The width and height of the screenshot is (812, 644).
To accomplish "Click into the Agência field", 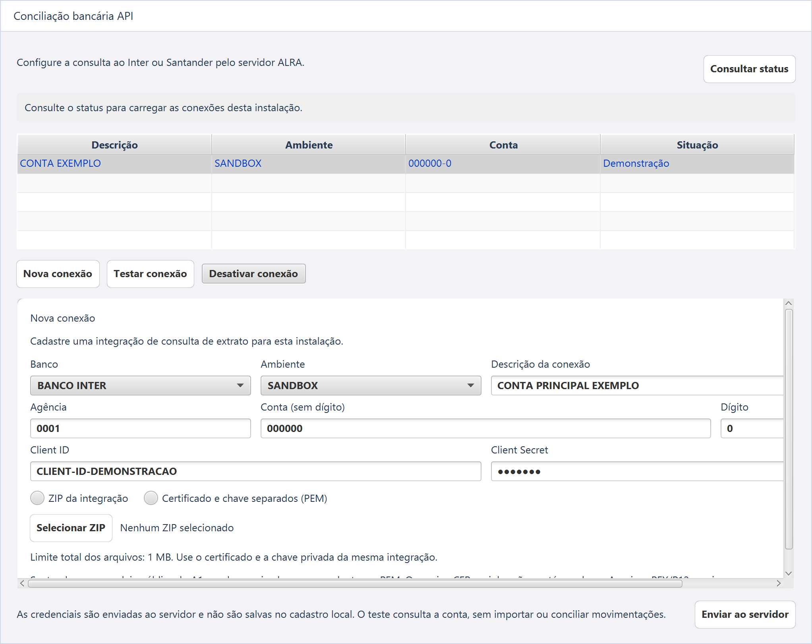I will click(x=141, y=428).
